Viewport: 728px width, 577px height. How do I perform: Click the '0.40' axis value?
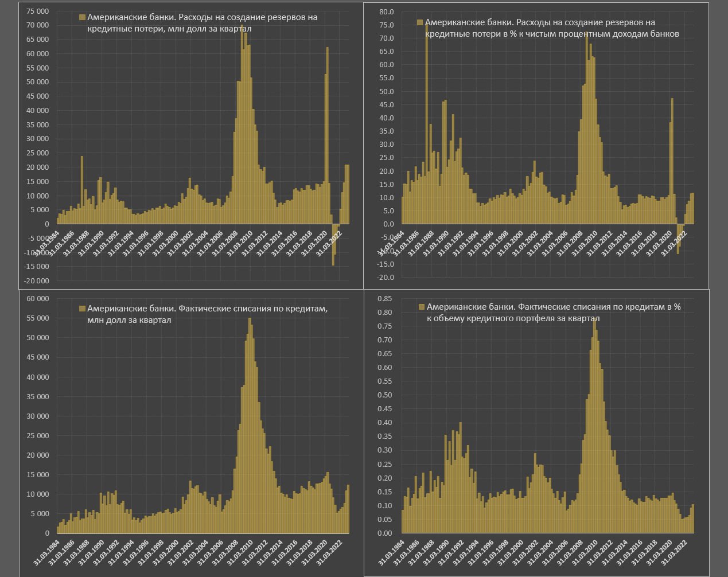click(x=384, y=423)
